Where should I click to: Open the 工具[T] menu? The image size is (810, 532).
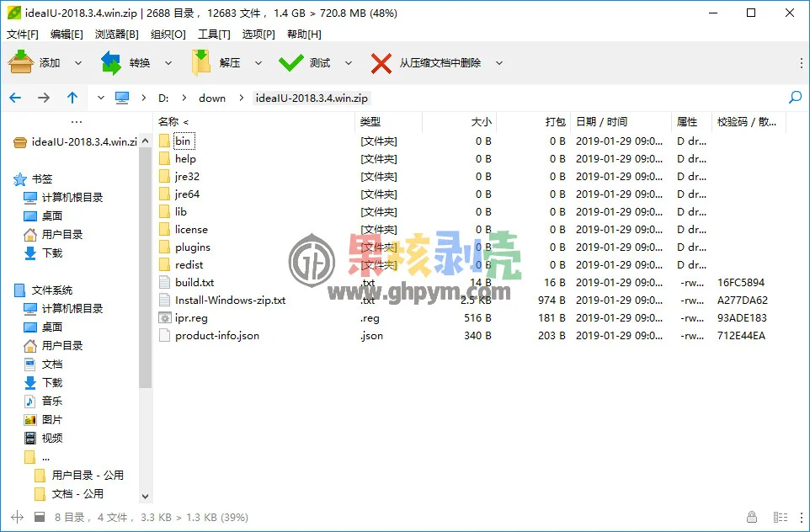[214, 34]
